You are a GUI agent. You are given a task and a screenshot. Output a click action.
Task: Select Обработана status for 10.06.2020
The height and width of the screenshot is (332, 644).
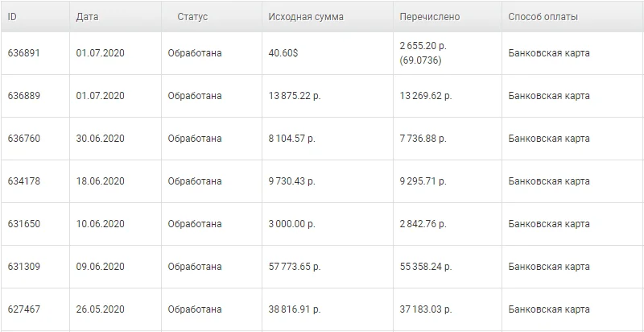tap(195, 224)
